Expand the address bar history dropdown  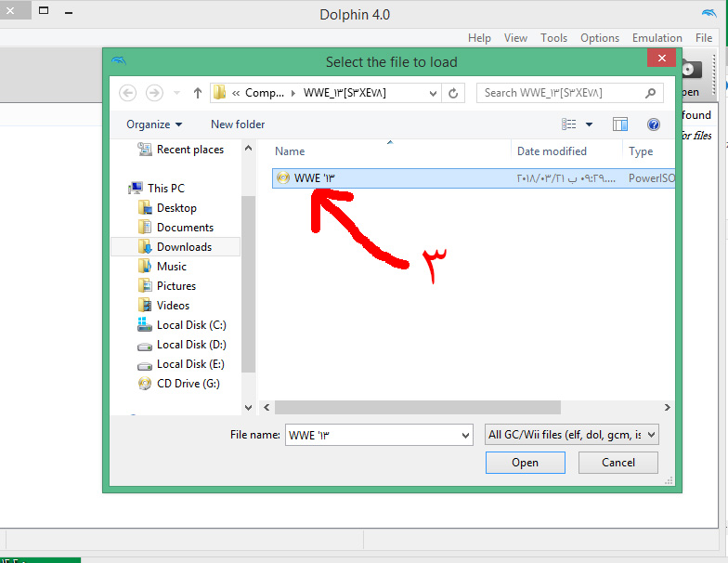pos(433,93)
